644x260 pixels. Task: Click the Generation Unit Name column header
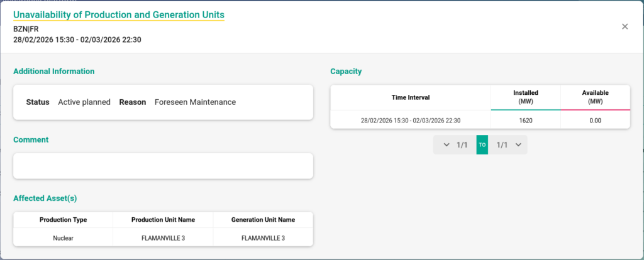pyautogui.click(x=263, y=220)
